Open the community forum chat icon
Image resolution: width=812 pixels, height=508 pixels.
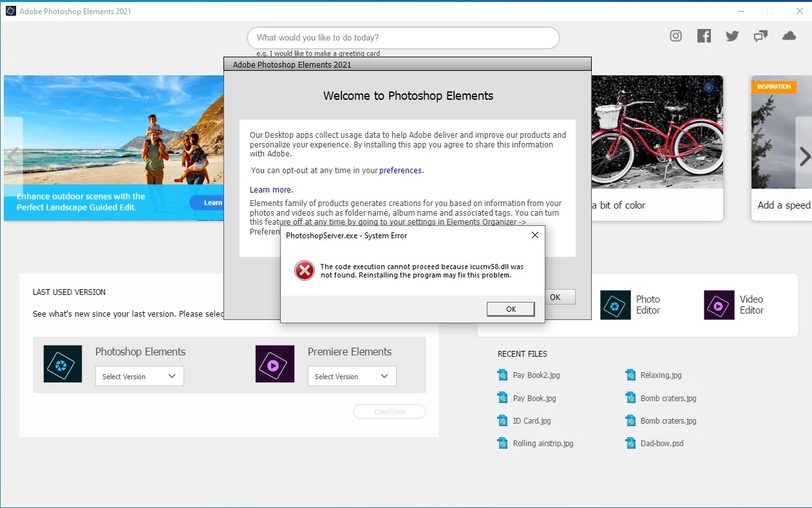760,36
